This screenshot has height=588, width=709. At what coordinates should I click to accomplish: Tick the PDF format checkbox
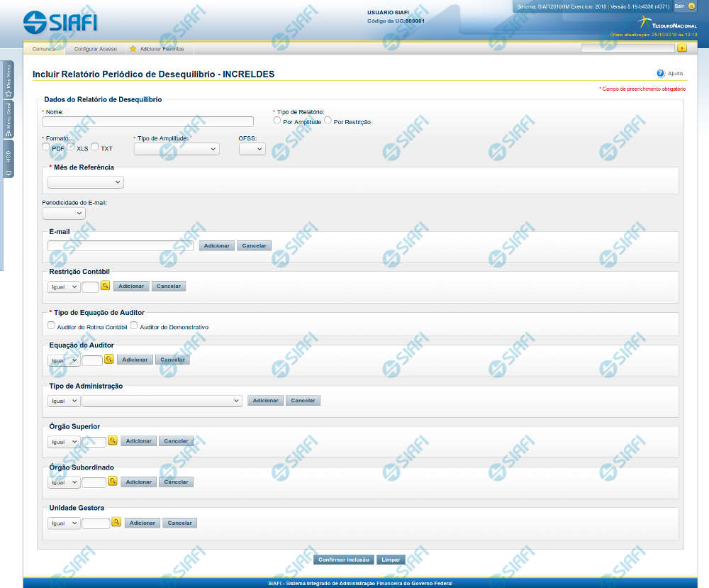tap(46, 147)
